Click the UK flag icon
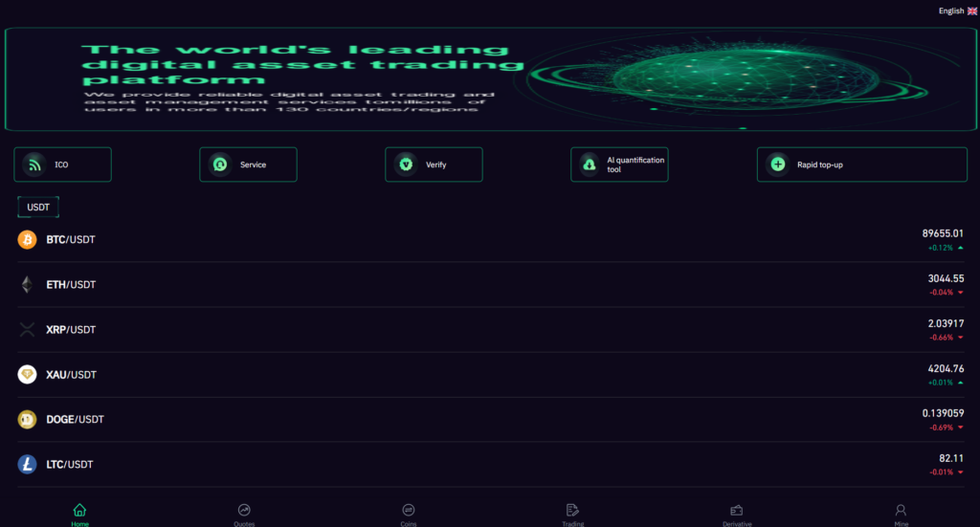The image size is (980, 527). [972, 11]
